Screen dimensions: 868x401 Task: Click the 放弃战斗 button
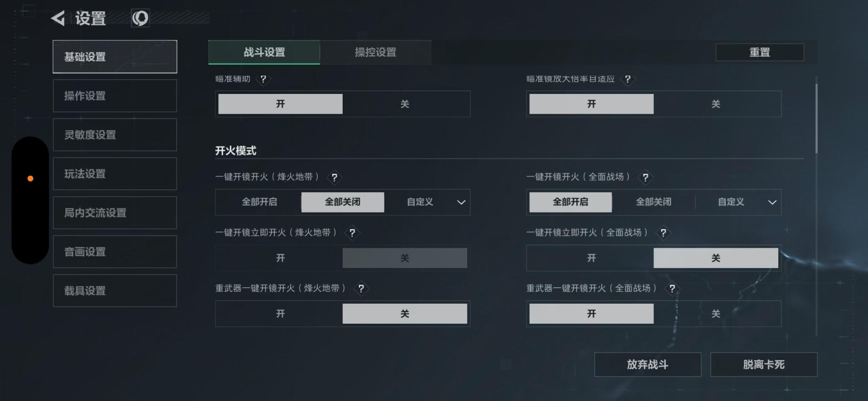(x=647, y=365)
